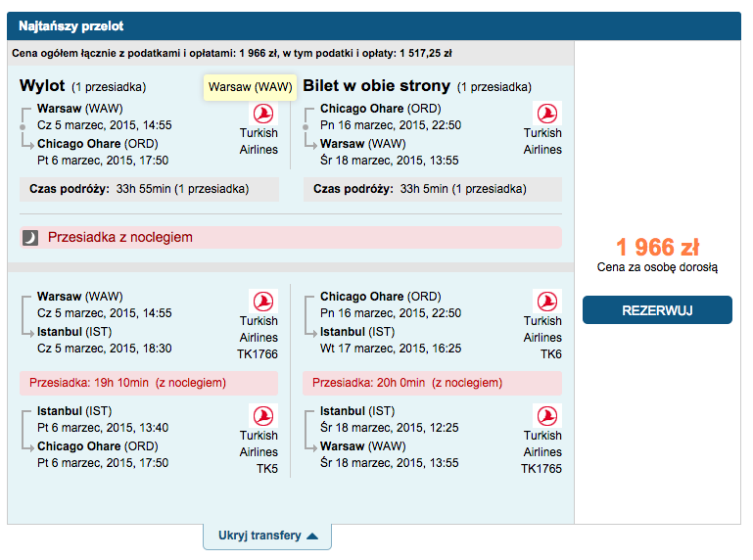Click flight number TK1766 label

(x=258, y=354)
